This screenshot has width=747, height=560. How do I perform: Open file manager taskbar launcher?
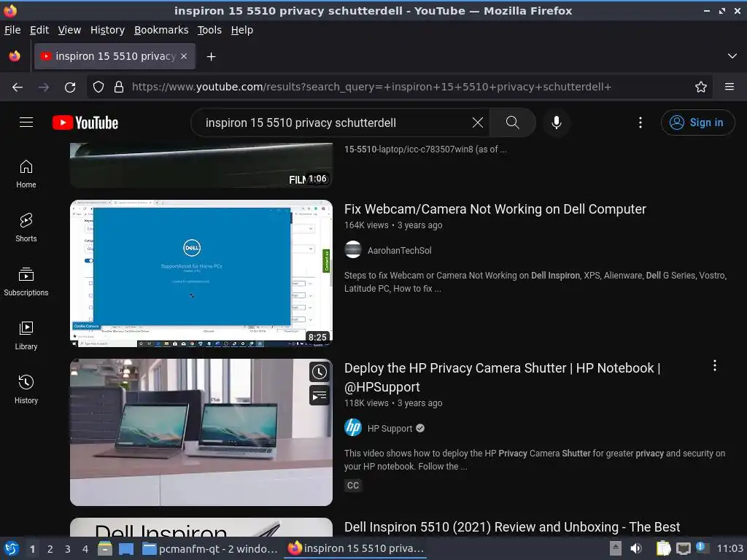[105, 548]
